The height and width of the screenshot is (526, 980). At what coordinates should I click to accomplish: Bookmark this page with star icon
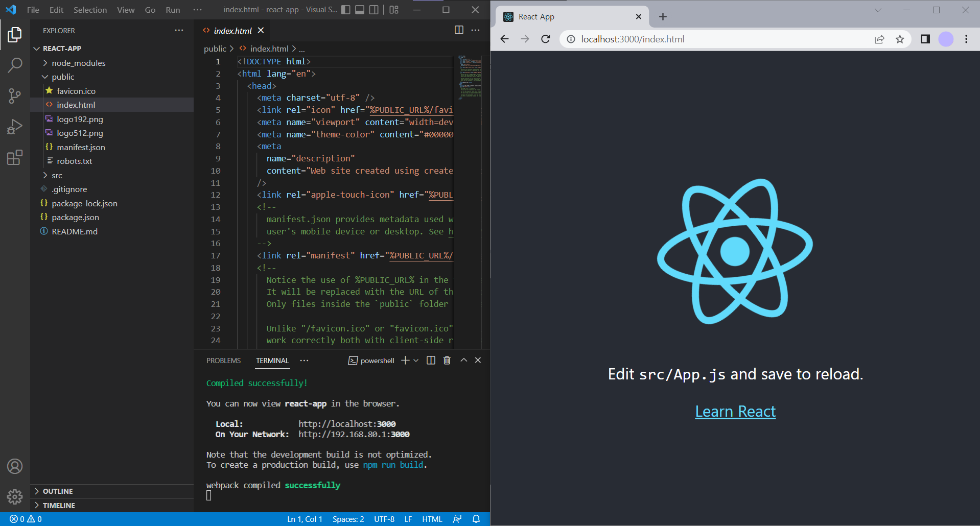click(x=900, y=39)
